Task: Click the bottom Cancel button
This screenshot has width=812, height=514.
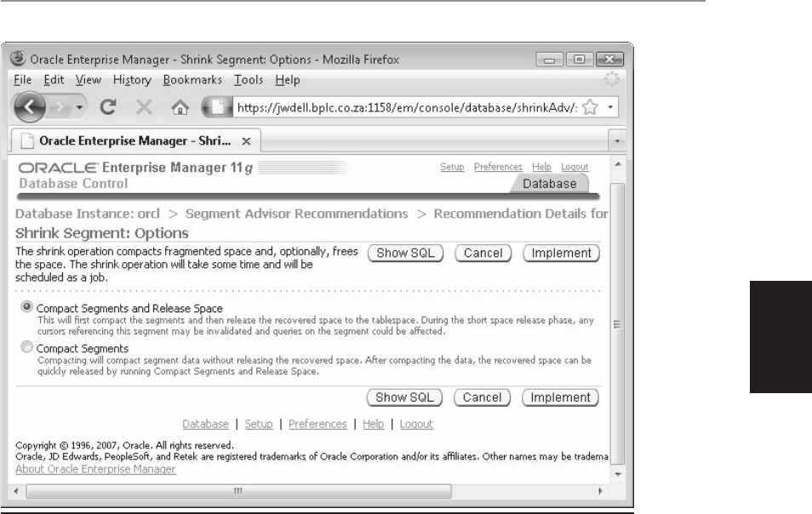Action: coord(482,397)
